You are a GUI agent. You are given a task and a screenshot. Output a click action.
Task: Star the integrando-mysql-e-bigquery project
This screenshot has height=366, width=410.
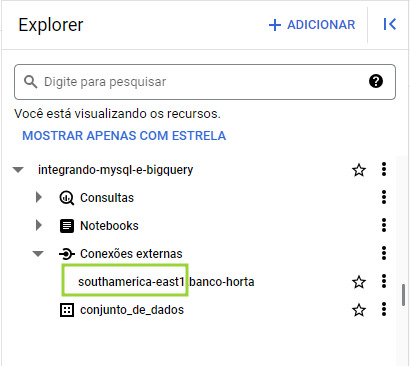(x=359, y=170)
